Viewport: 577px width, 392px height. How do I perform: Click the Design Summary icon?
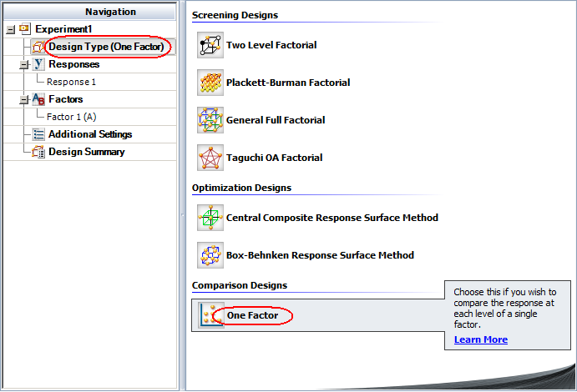pyautogui.click(x=38, y=152)
